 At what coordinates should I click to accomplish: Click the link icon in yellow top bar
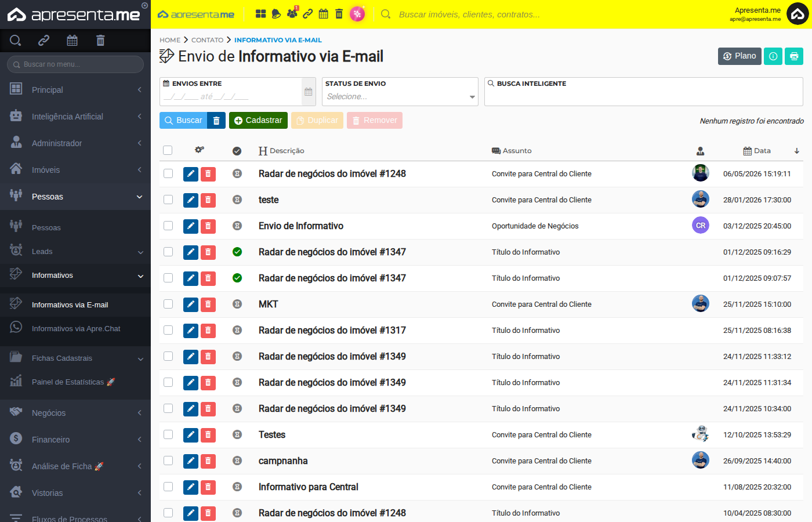coord(308,14)
